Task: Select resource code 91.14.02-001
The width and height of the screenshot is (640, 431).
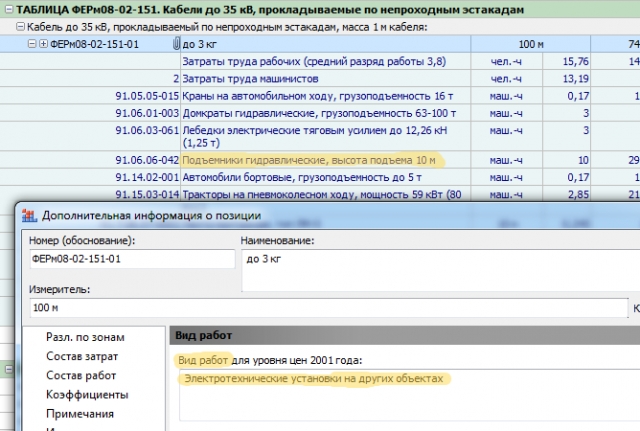Action: point(147,177)
